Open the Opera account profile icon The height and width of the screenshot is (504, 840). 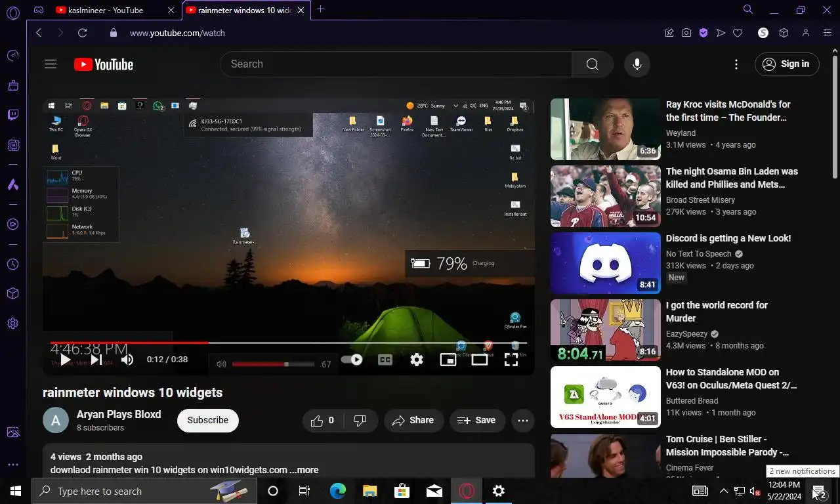pos(806,33)
